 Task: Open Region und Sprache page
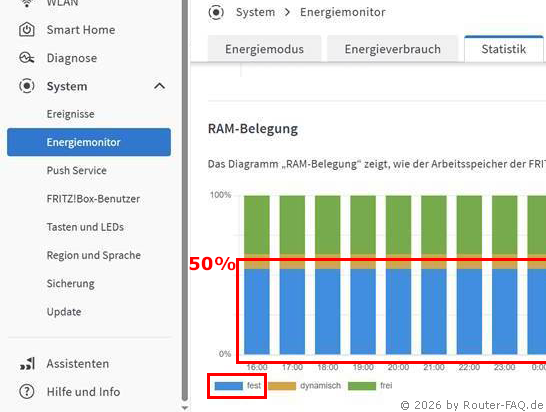tap(94, 255)
